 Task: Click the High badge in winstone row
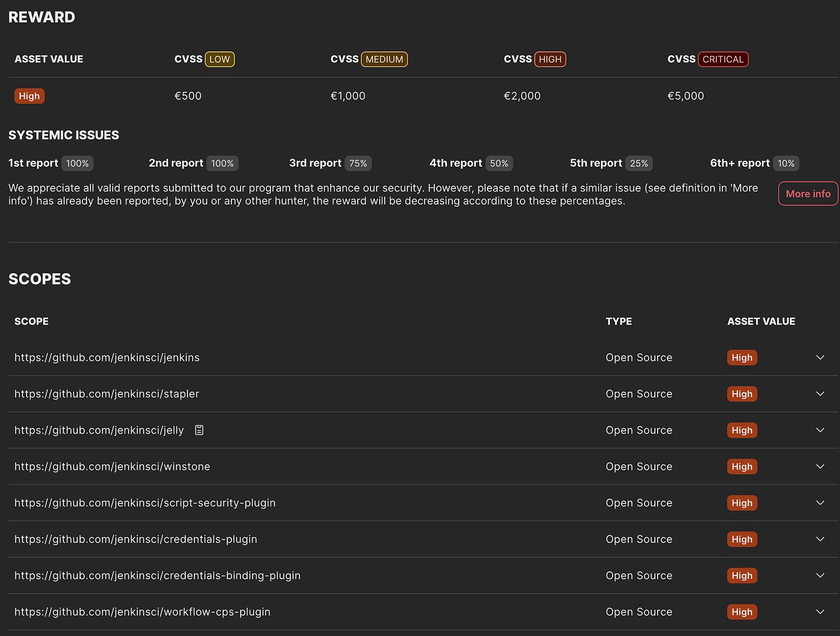point(742,466)
